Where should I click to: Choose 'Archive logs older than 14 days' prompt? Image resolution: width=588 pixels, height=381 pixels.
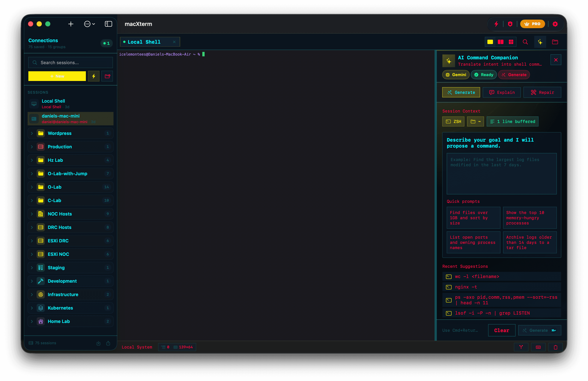530,243
